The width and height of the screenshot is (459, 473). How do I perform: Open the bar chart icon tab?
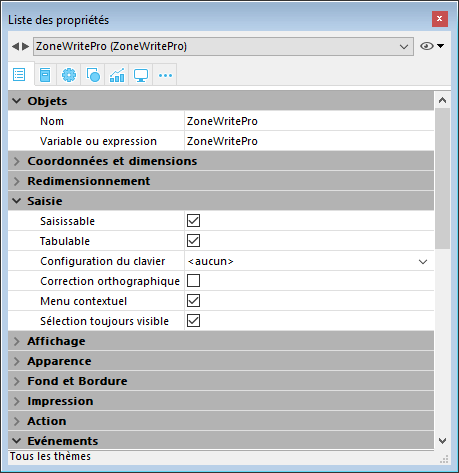tap(117, 75)
